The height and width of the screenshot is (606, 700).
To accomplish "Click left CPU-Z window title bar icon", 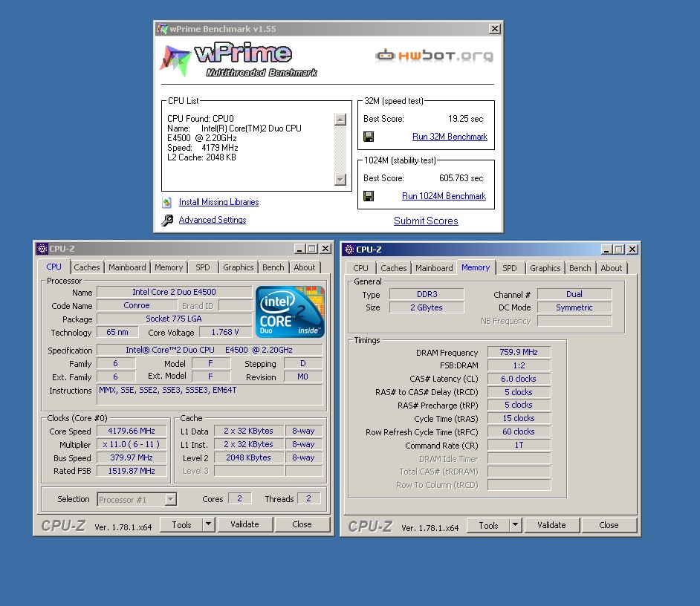I will [42, 249].
